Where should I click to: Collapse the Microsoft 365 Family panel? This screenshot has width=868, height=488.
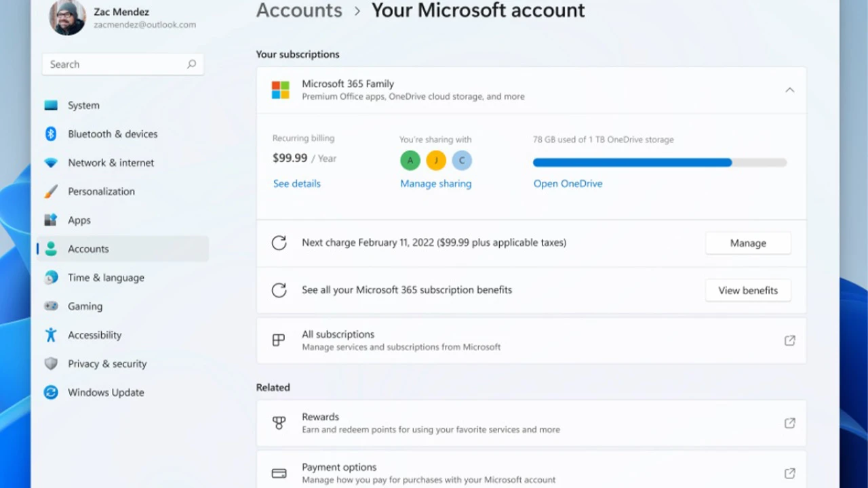789,89
